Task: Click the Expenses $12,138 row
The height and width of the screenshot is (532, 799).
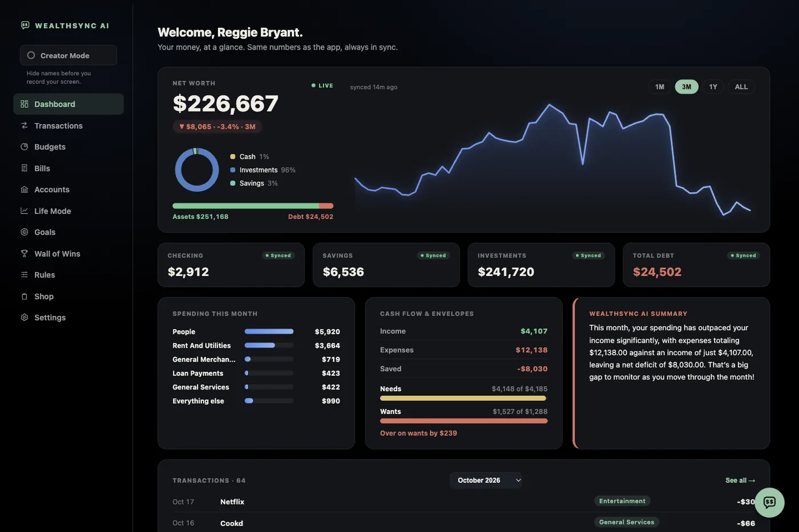Action: click(463, 350)
